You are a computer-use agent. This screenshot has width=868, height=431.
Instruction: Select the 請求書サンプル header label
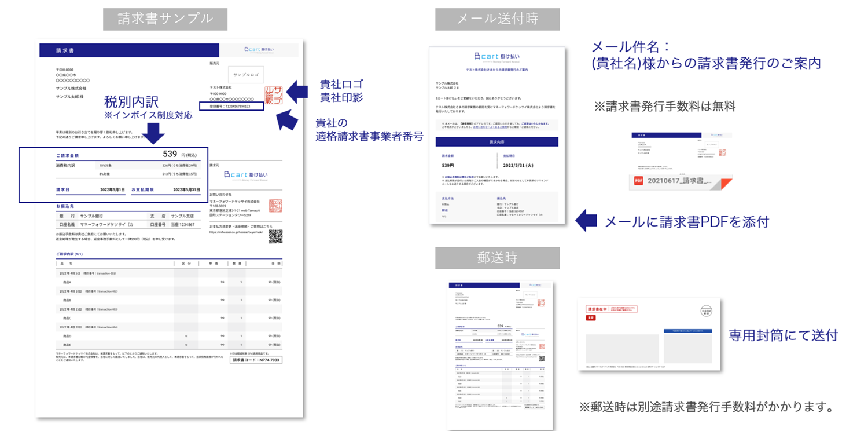pos(165,19)
